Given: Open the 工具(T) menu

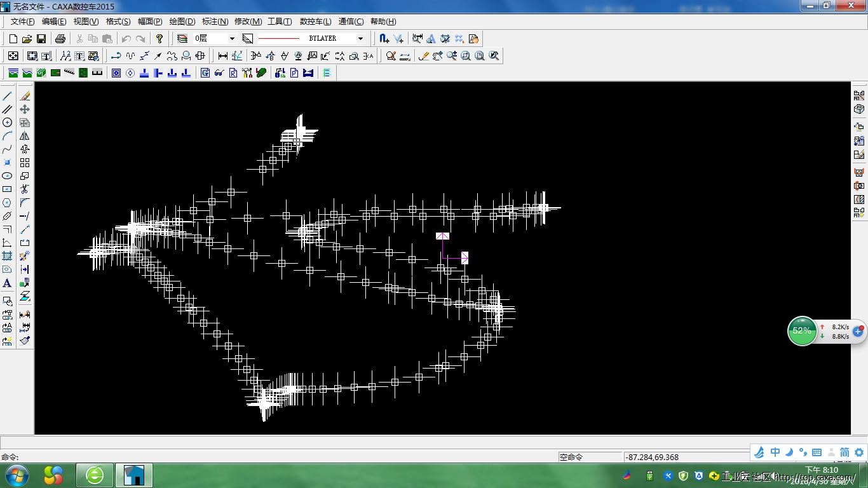Looking at the screenshot, I should [x=280, y=22].
